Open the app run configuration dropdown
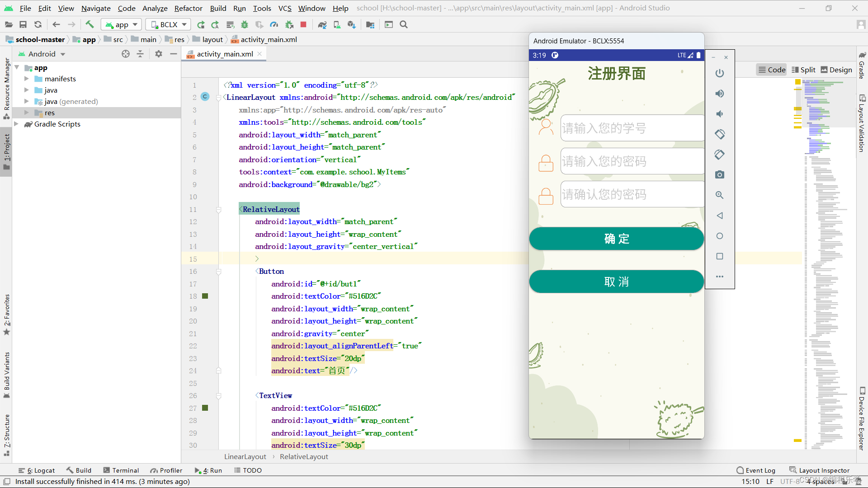Viewport: 868px width, 488px height. click(x=122, y=24)
